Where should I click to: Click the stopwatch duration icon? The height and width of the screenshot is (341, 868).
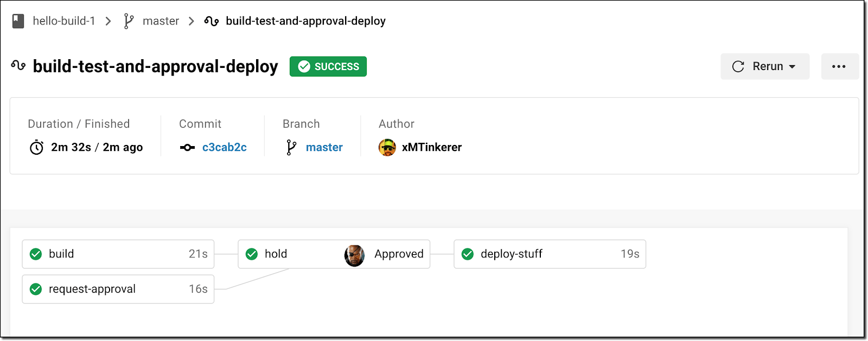36,147
